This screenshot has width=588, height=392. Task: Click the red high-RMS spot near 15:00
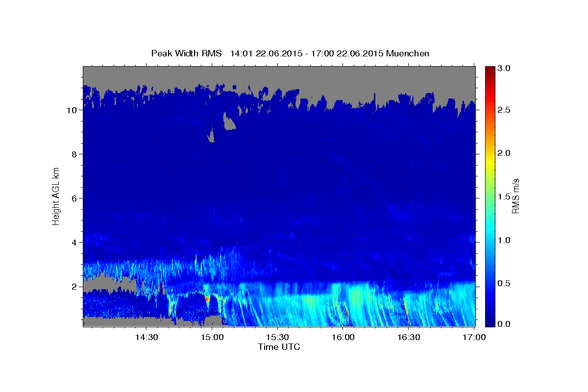point(207,297)
